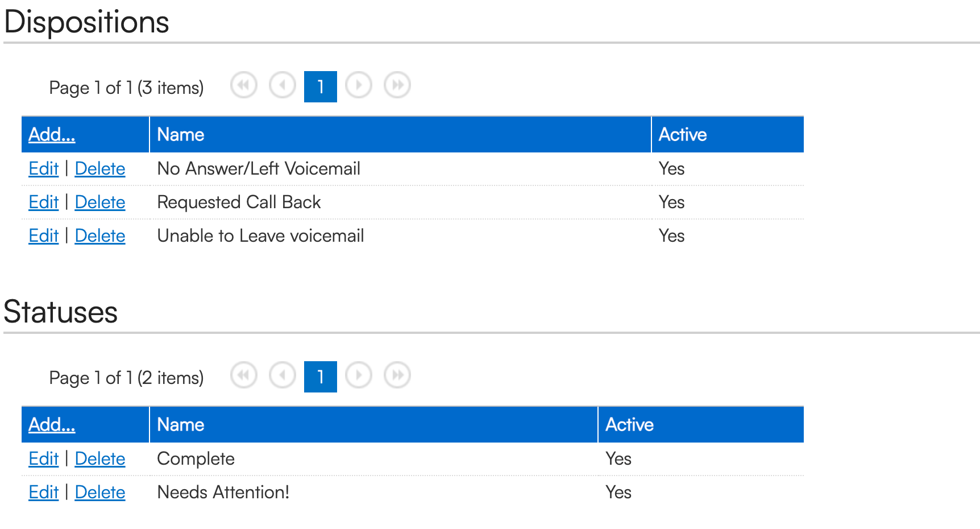The height and width of the screenshot is (529, 980).
Task: Delete the No Answer/Left Voicemail disposition
Action: pos(100,169)
